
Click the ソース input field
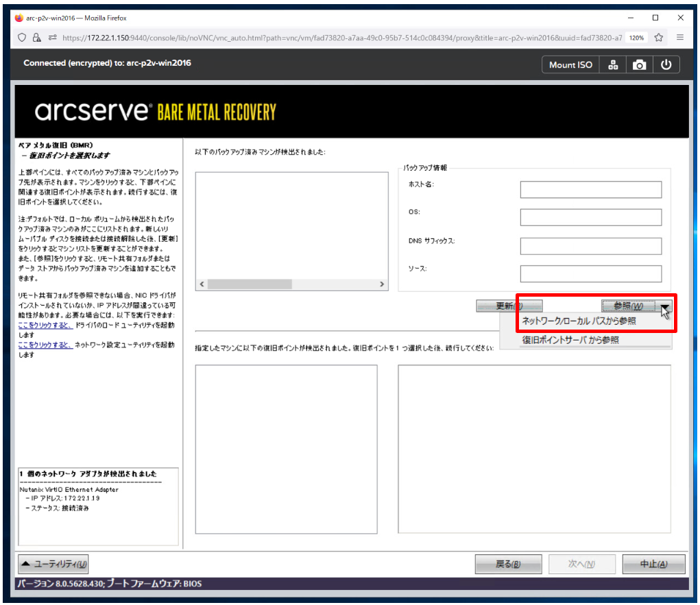(590, 274)
